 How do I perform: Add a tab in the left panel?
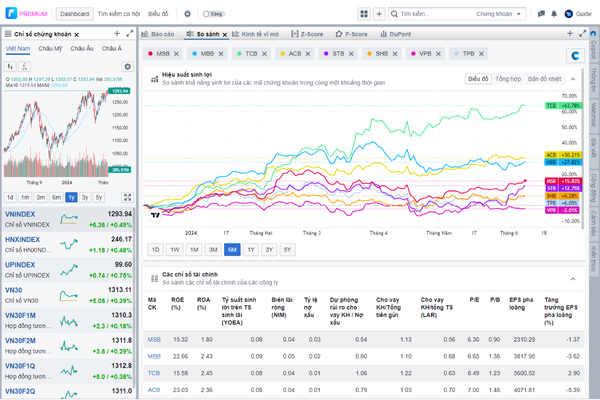click(117, 34)
